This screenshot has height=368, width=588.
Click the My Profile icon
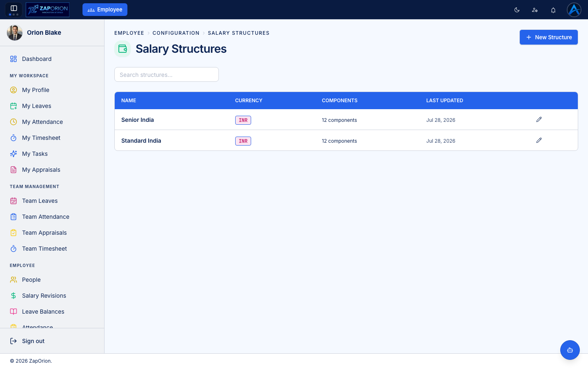13,90
